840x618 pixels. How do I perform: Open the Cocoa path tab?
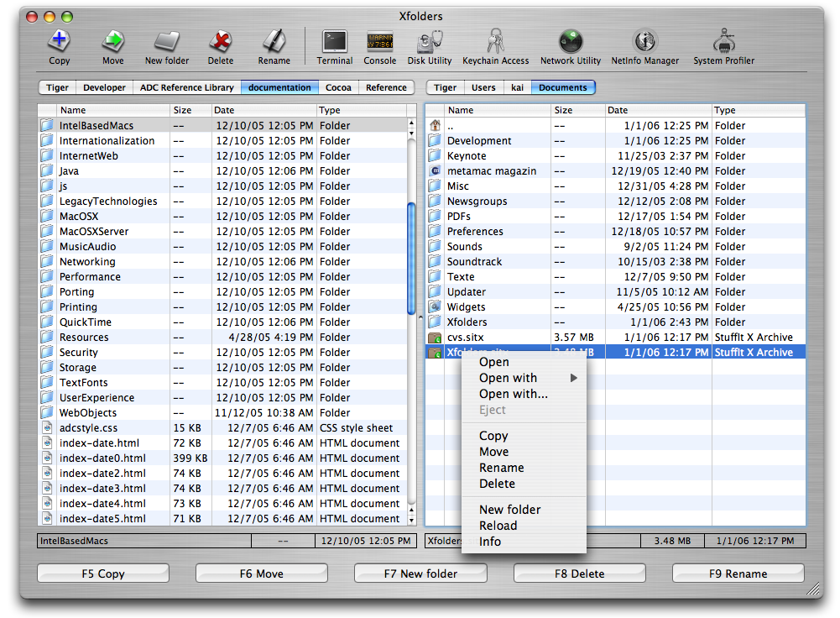338,87
